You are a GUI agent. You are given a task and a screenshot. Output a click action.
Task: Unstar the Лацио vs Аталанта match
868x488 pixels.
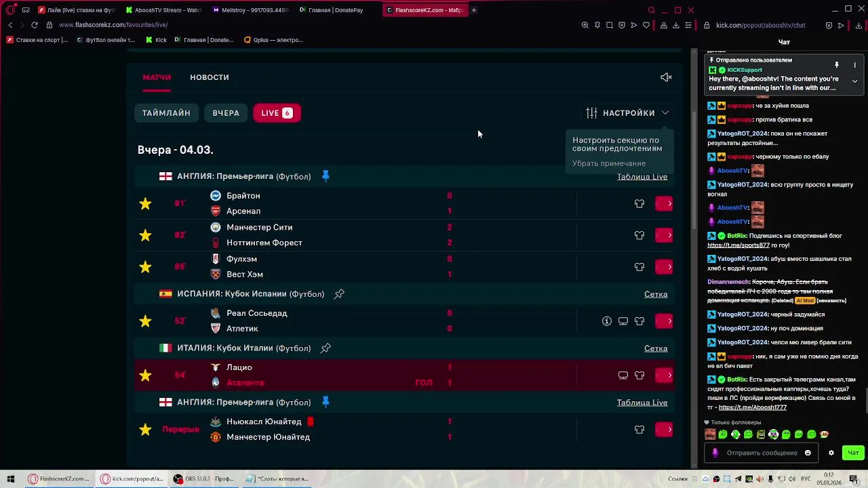coord(145,375)
